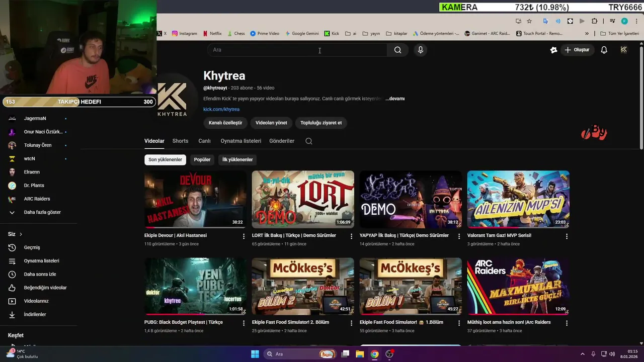Open Chrome media control icon
This screenshot has height=362, width=644.
tap(612, 21)
